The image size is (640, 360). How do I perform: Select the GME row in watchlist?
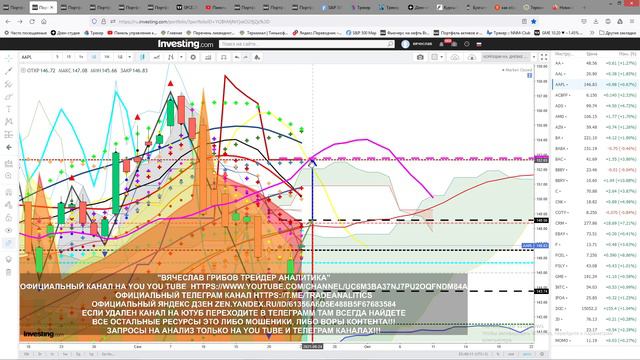[x=596, y=276]
